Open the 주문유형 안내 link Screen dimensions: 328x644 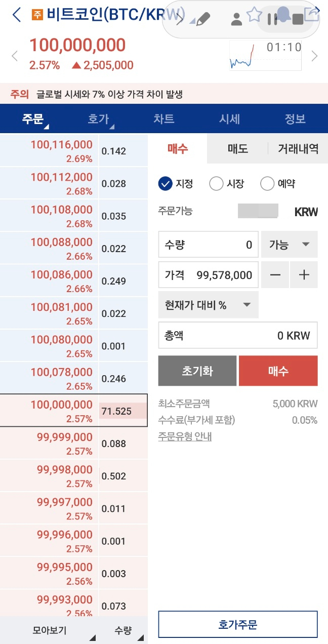coord(185,436)
